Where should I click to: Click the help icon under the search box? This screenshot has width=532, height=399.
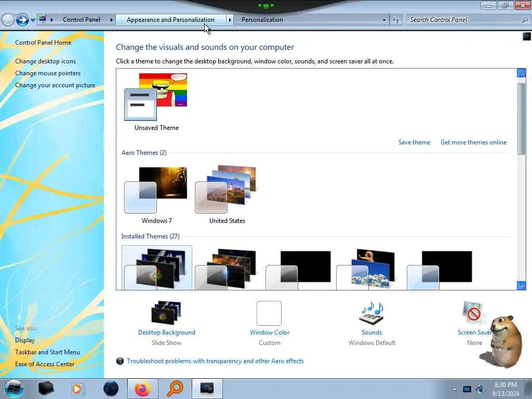tap(527, 36)
